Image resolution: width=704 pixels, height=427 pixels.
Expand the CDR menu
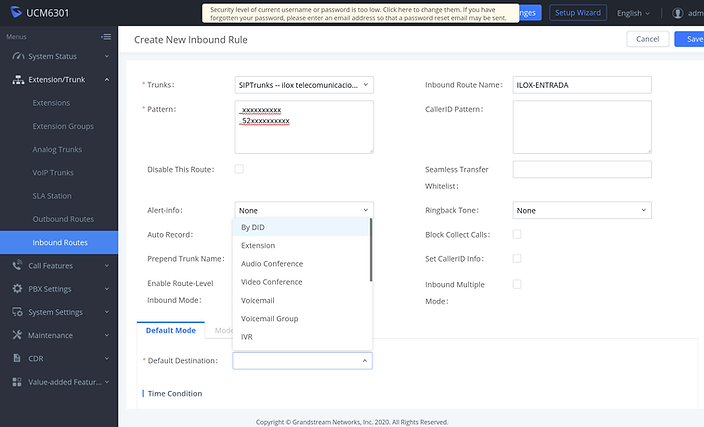(59, 358)
